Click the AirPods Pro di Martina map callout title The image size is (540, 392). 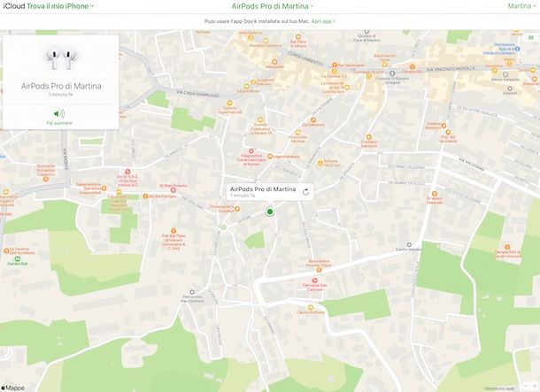coord(263,189)
